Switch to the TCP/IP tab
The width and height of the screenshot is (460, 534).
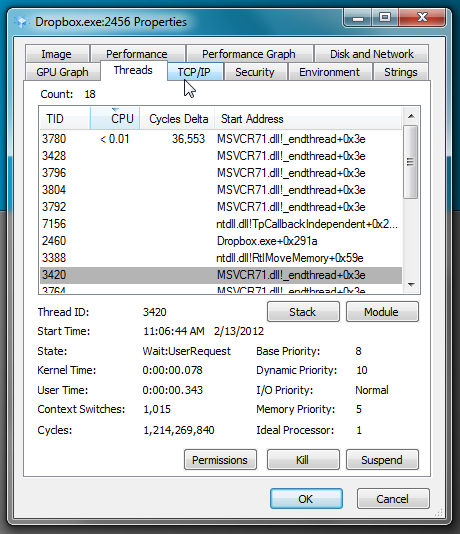194,72
